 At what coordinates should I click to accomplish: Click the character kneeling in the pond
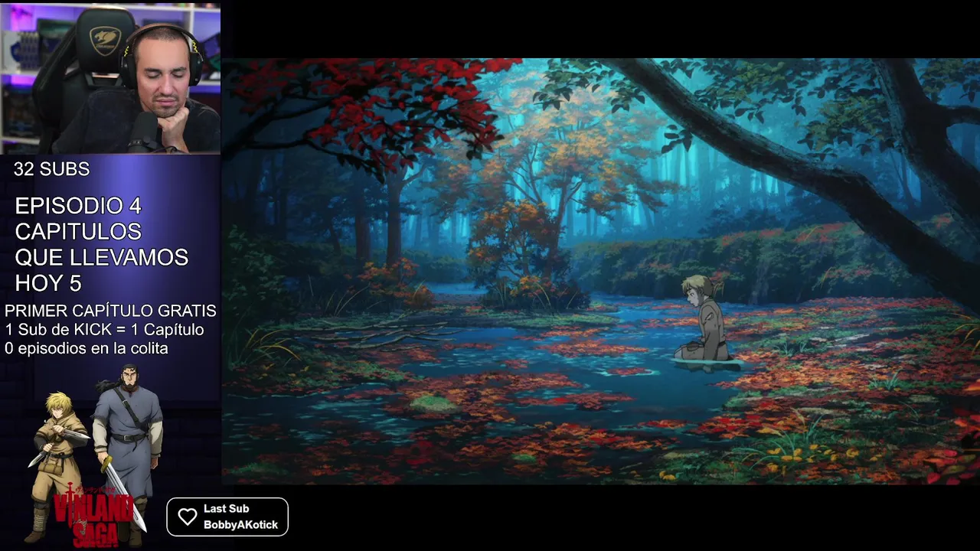click(704, 318)
